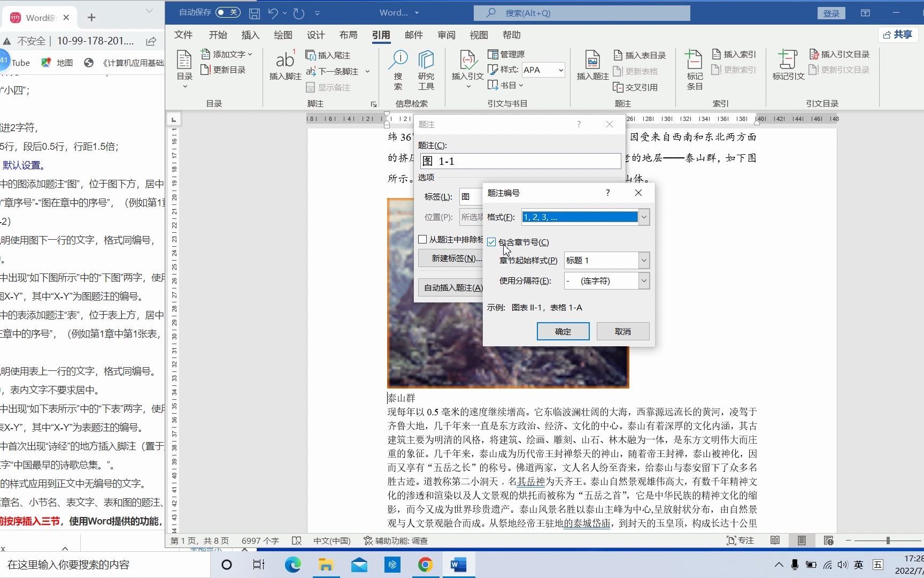Click the save icon in title bar
Image resolution: width=924 pixels, height=578 pixels.
[255, 13]
